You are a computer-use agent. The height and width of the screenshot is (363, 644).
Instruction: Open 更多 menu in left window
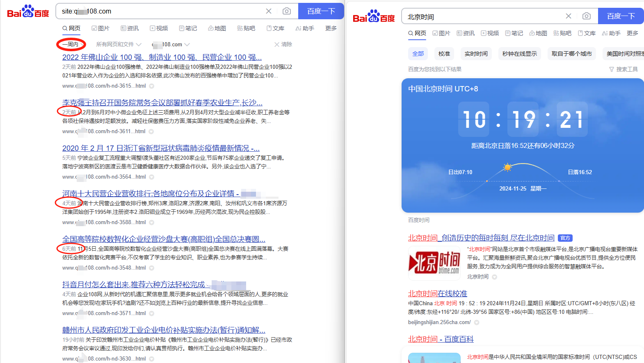[x=331, y=28]
